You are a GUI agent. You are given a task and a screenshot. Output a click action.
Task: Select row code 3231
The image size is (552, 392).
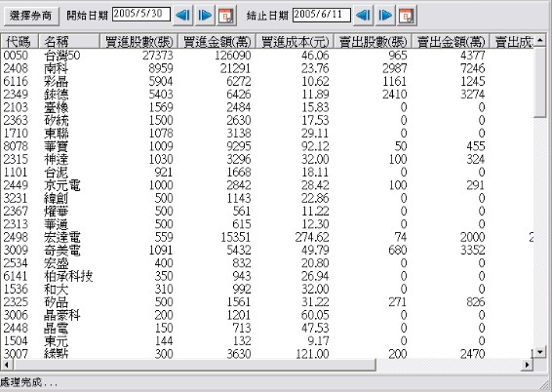click(16, 199)
